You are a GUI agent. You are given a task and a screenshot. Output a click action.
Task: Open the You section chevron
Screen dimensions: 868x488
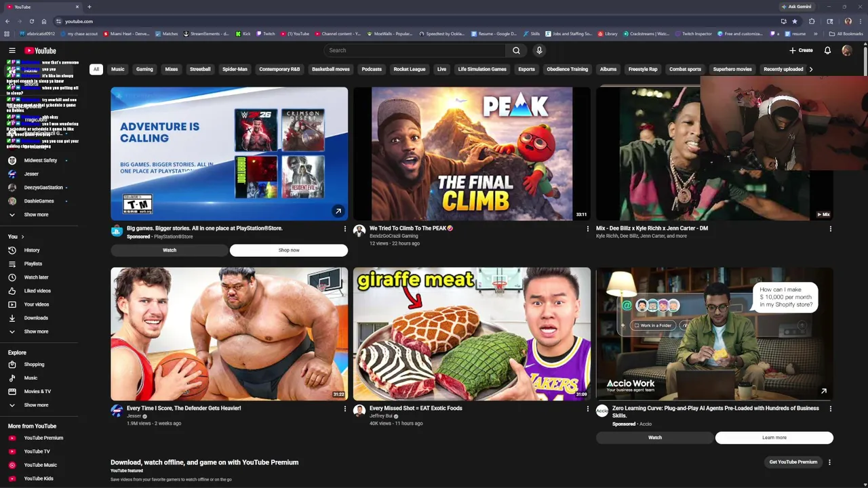coord(22,237)
